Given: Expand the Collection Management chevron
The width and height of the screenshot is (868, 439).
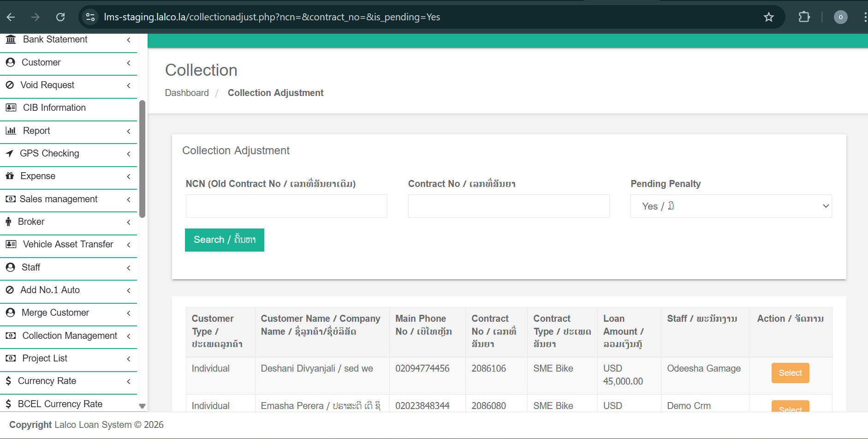Looking at the screenshot, I should 129,336.
